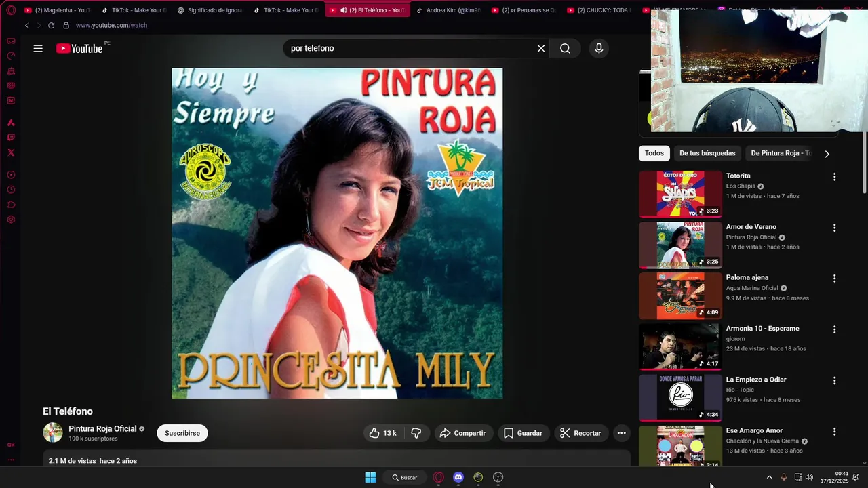Click the Windows taskbar Buscar search
Screen dimensions: 868x488
pos(405,477)
